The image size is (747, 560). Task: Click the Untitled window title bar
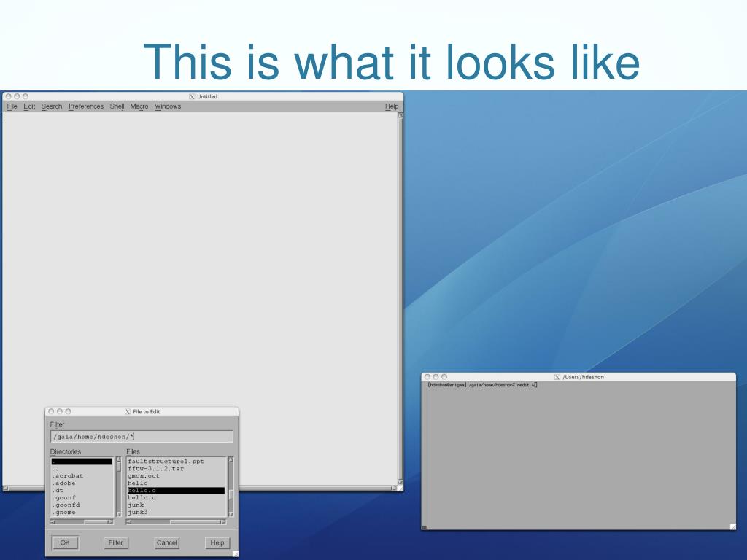[x=203, y=96]
